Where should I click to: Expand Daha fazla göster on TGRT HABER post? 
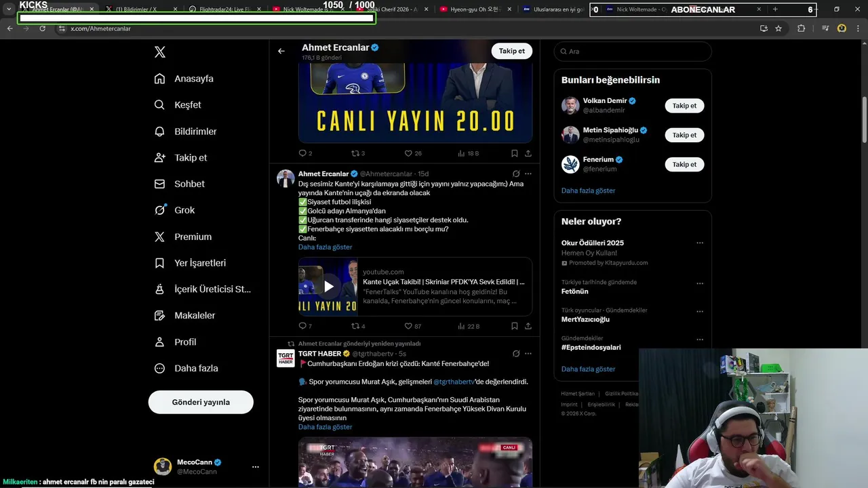(325, 427)
